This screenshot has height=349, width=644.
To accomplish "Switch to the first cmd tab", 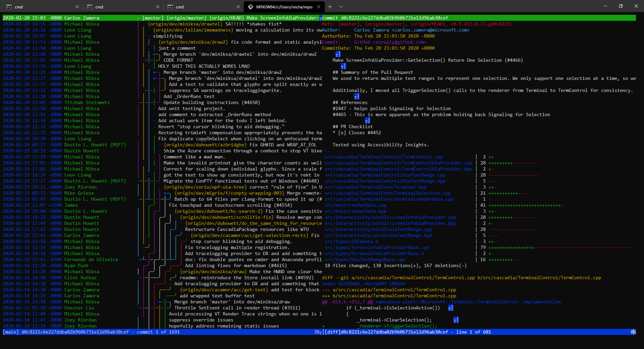I will [42, 7].
